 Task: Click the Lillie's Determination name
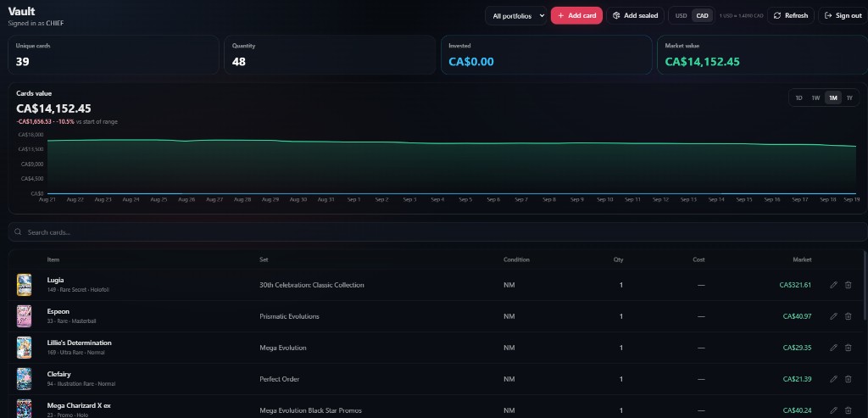tap(79, 343)
